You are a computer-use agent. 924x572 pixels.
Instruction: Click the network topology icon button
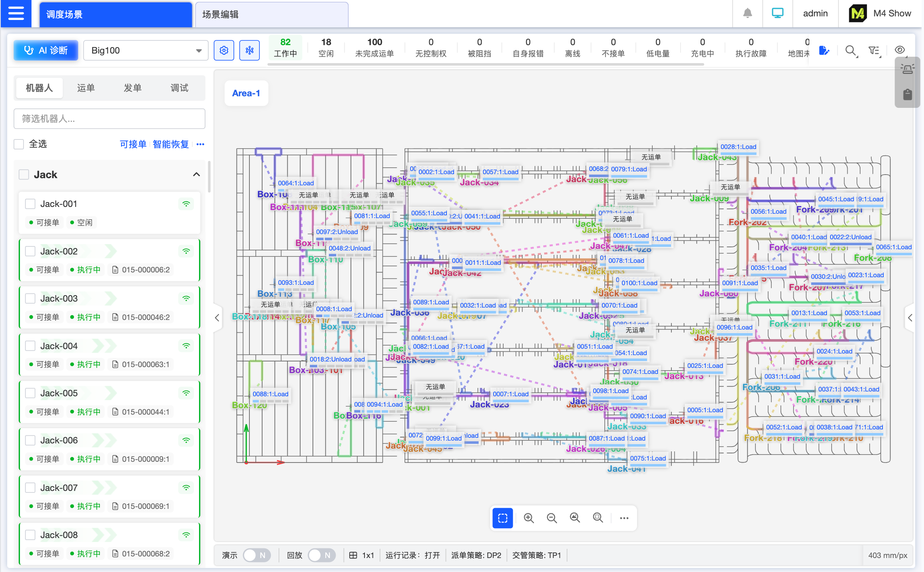point(249,50)
